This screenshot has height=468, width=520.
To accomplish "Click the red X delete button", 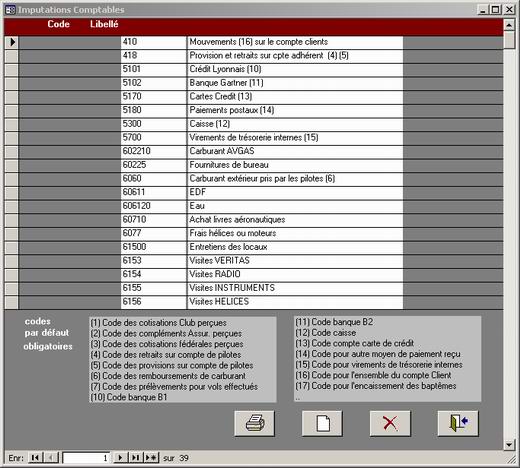I will [x=390, y=423].
